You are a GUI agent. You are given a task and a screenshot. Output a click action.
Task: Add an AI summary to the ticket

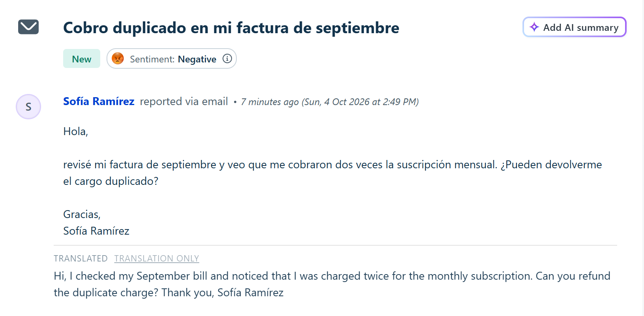click(x=575, y=27)
